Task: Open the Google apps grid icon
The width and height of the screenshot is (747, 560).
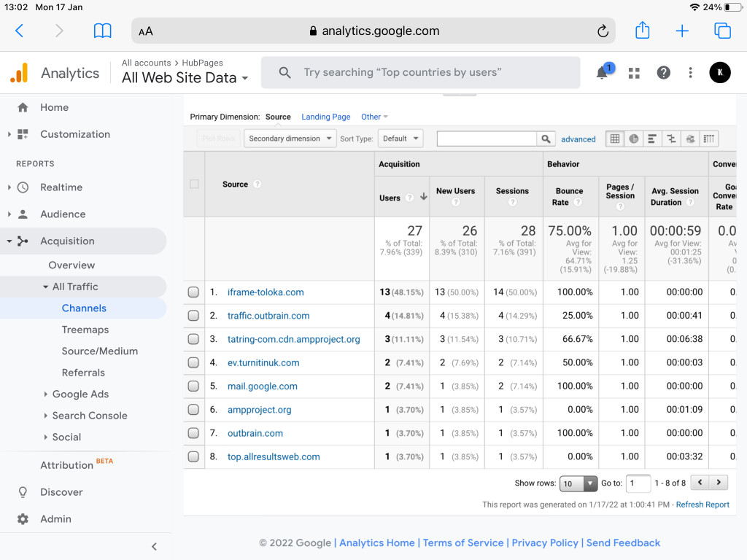Action: click(x=634, y=73)
